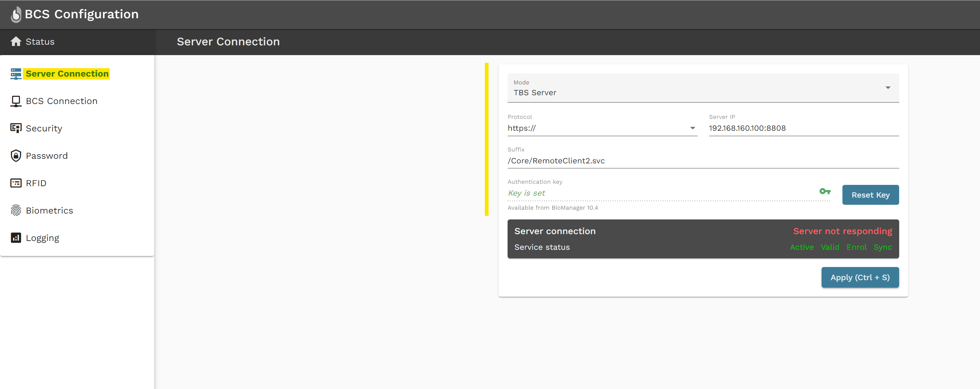Focus the Server IP input field
The image size is (980, 389).
(x=804, y=128)
